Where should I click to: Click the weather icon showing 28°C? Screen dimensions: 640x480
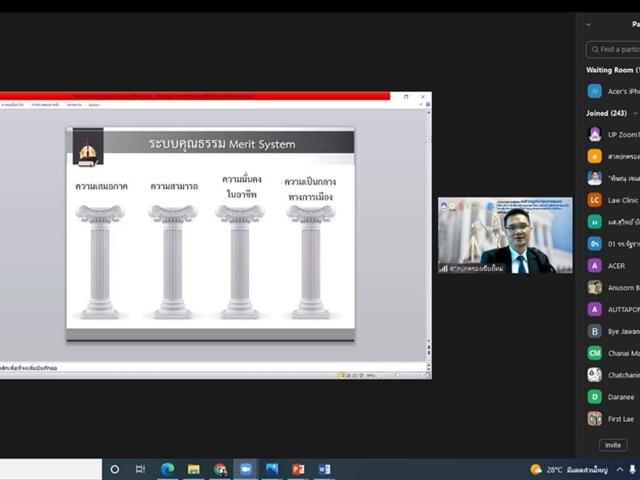pyautogui.click(x=536, y=469)
